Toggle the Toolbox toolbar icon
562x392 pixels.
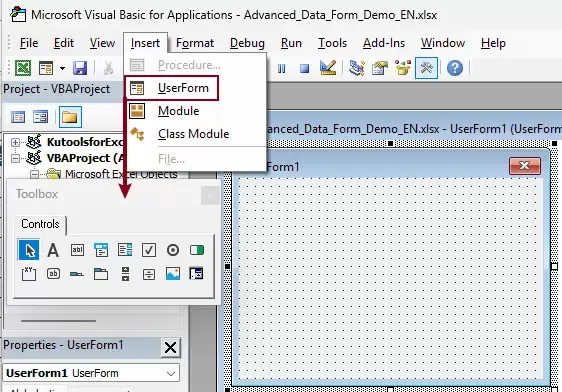coord(426,68)
